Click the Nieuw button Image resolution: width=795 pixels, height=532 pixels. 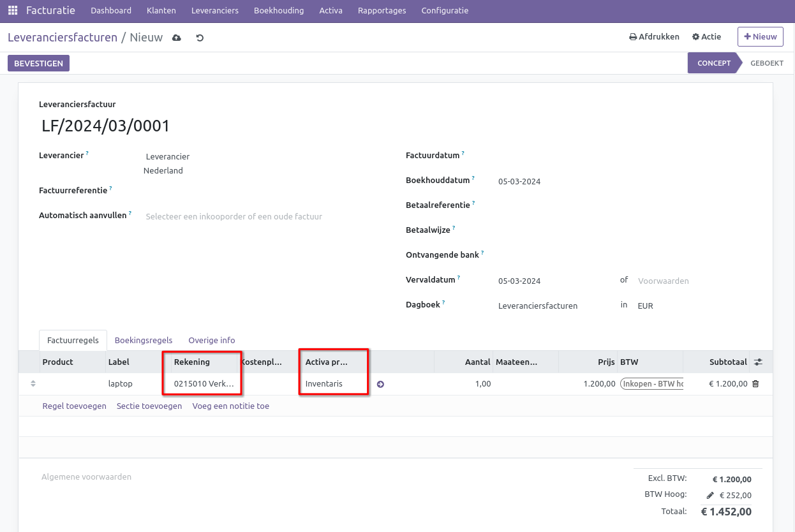[760, 37]
